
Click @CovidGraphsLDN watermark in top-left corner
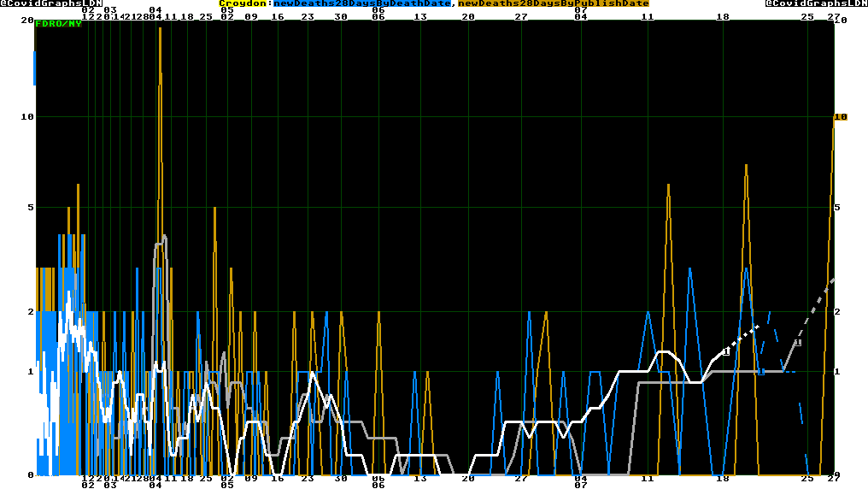click(51, 3)
